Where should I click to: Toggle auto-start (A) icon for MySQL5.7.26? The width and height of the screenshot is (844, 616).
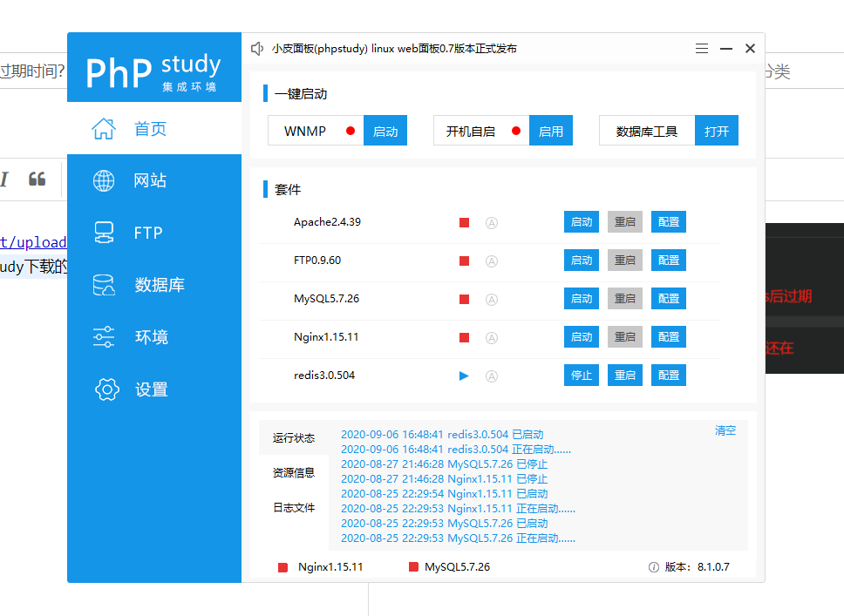pos(492,300)
